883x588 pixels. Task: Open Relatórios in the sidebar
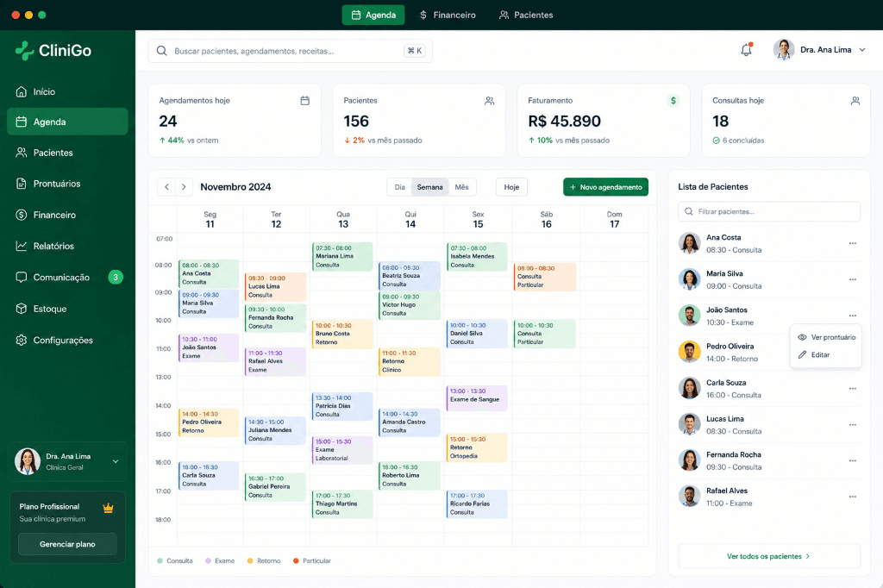click(67, 246)
